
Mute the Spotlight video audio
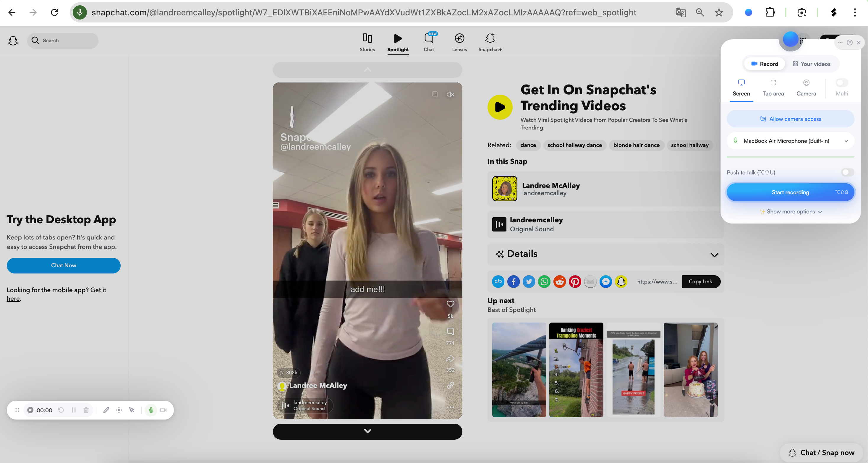[450, 95]
